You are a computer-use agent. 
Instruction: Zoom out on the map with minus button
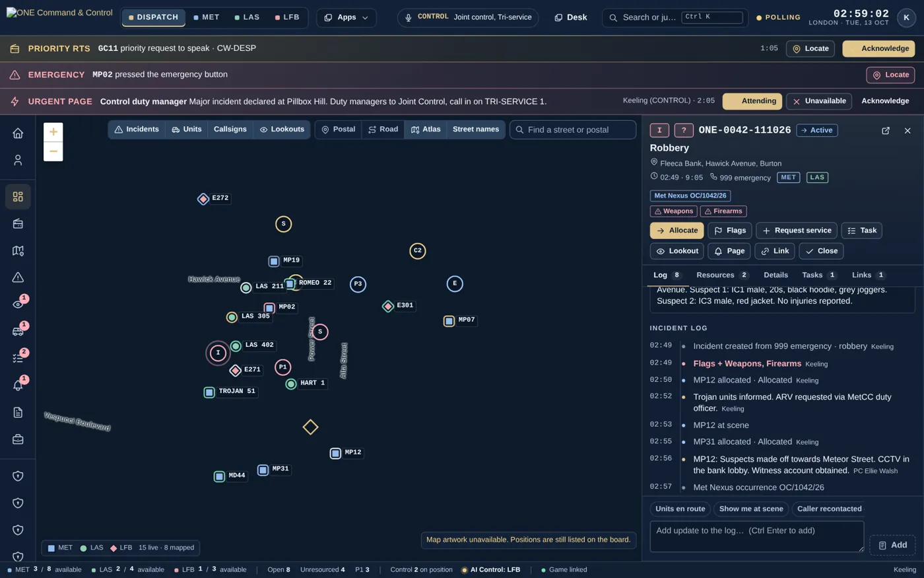pyautogui.click(x=53, y=151)
